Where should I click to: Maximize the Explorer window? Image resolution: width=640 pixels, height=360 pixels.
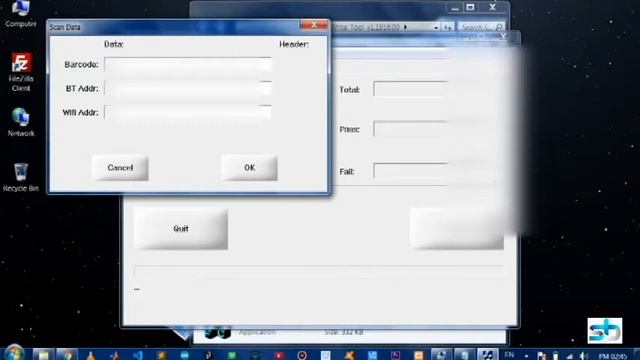click(471, 7)
